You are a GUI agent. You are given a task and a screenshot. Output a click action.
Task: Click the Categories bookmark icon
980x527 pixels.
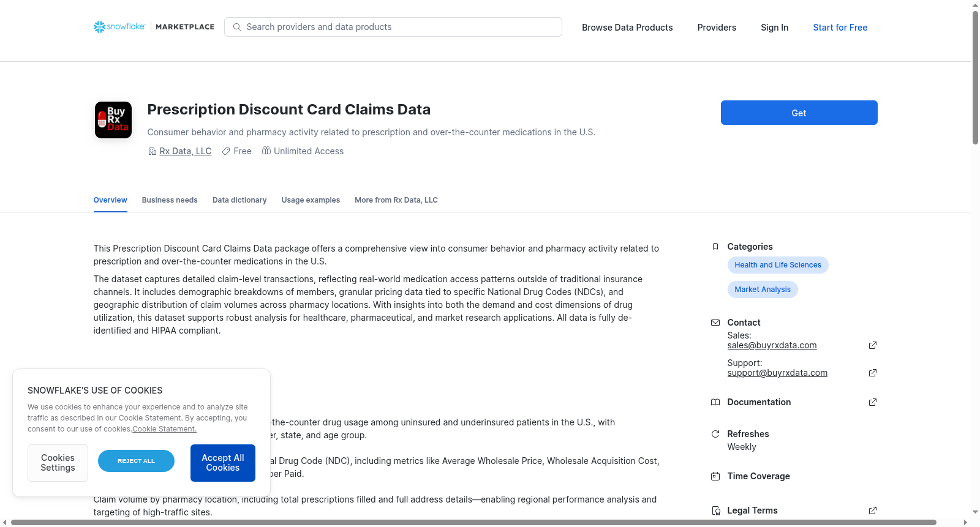pyautogui.click(x=715, y=247)
